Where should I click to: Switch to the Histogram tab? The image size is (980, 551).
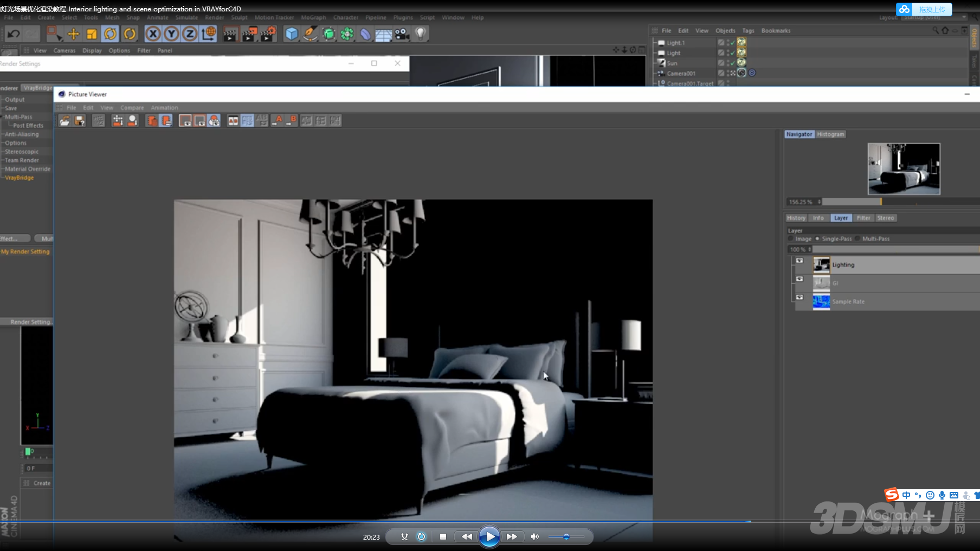pyautogui.click(x=830, y=134)
